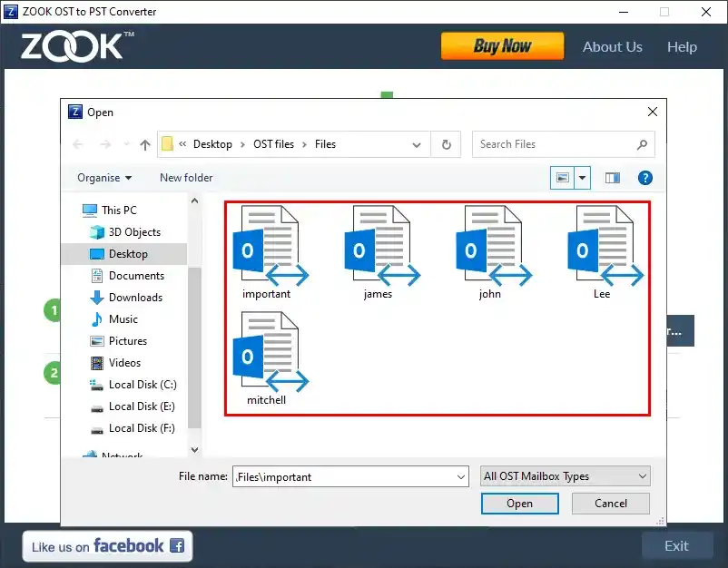The width and height of the screenshot is (728, 568).
Task: Go up one folder level
Action: [x=145, y=145]
